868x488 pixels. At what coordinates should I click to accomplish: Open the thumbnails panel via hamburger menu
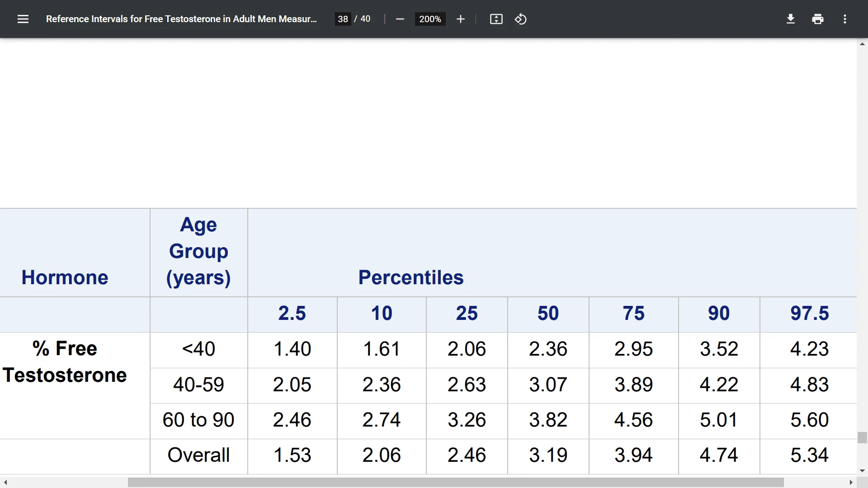(23, 19)
